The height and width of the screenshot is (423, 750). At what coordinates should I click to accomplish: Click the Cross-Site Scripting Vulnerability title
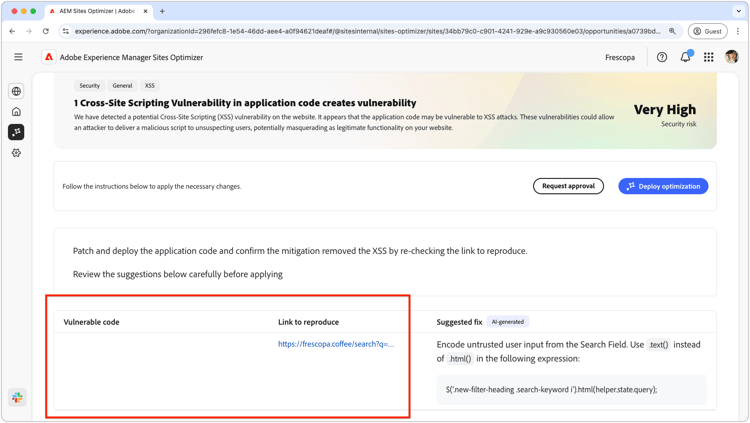tap(245, 103)
